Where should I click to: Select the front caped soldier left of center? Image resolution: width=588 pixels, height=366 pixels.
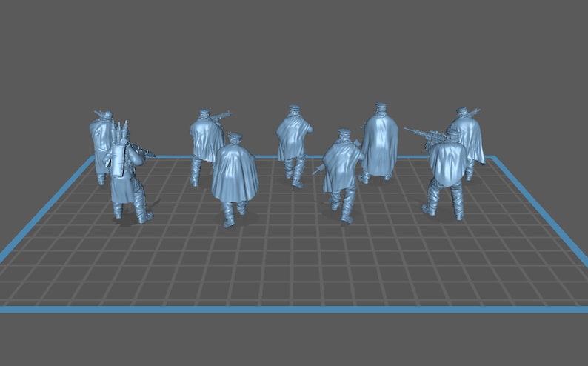(235, 180)
